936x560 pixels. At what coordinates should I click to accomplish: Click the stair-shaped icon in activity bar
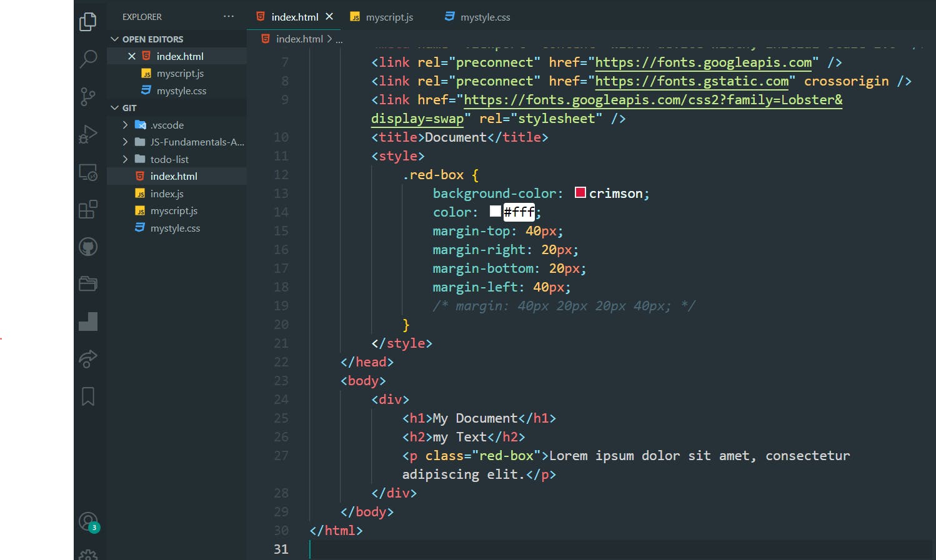click(x=88, y=322)
